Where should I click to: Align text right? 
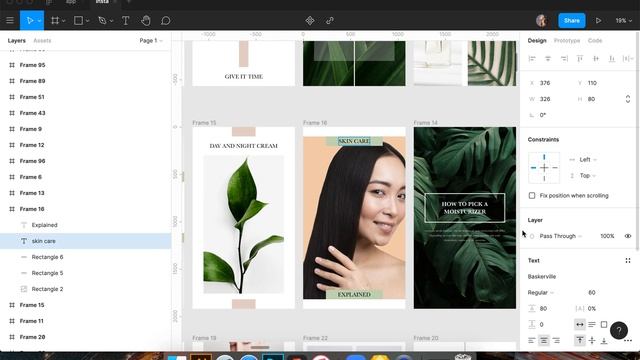coord(556,340)
